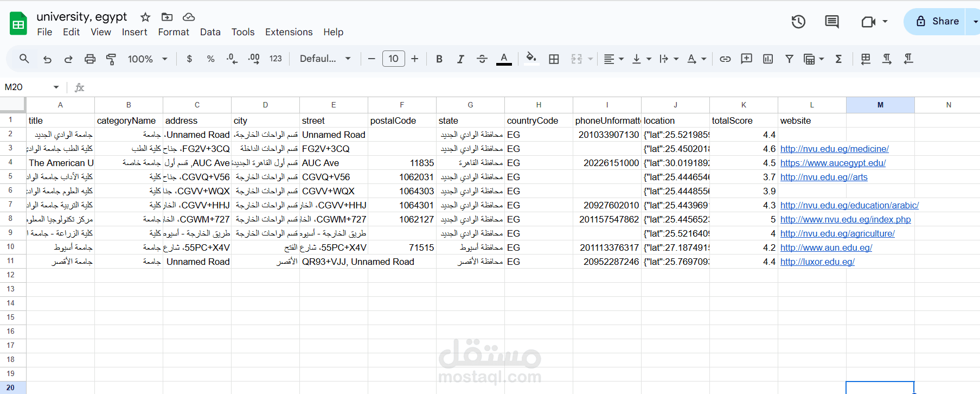Screen dimensions: 980x394
Task: Open the borders tool
Action: coord(554,59)
